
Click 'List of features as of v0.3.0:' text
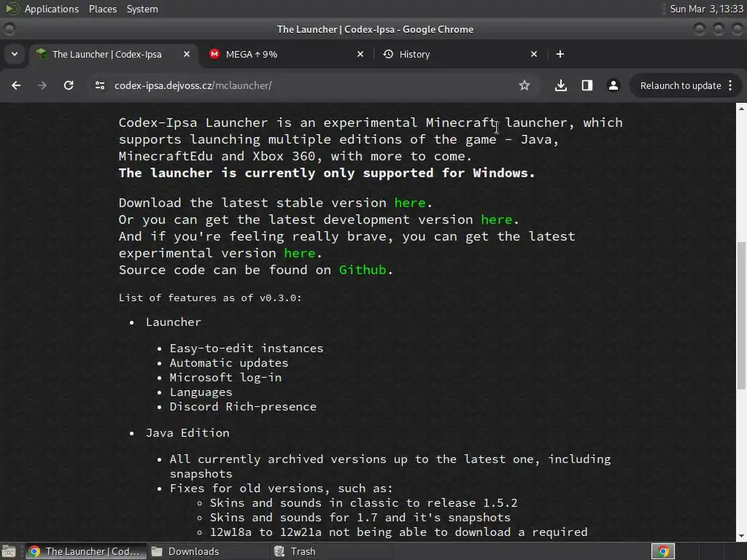210,298
